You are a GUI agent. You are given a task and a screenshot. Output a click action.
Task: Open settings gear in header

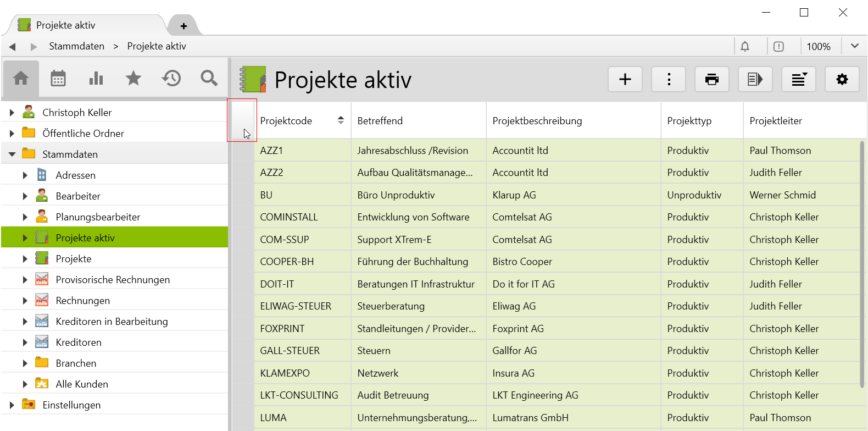tap(842, 80)
